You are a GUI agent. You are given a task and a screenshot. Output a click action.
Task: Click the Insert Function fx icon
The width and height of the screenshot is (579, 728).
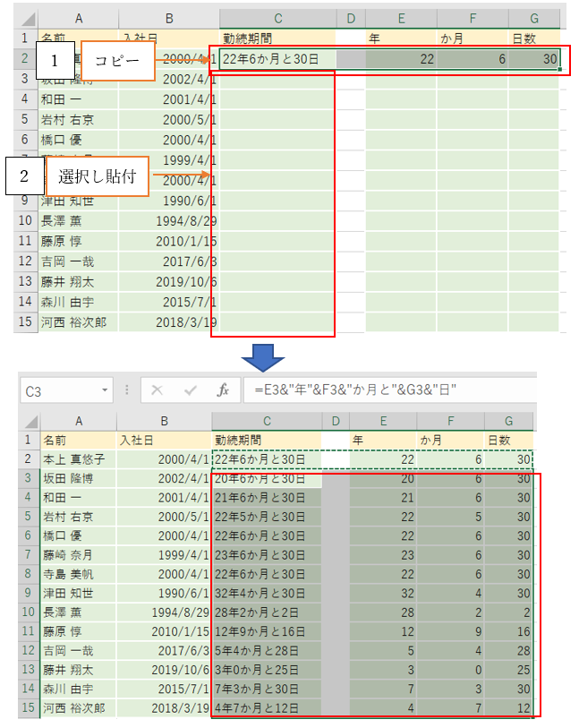click(x=224, y=390)
